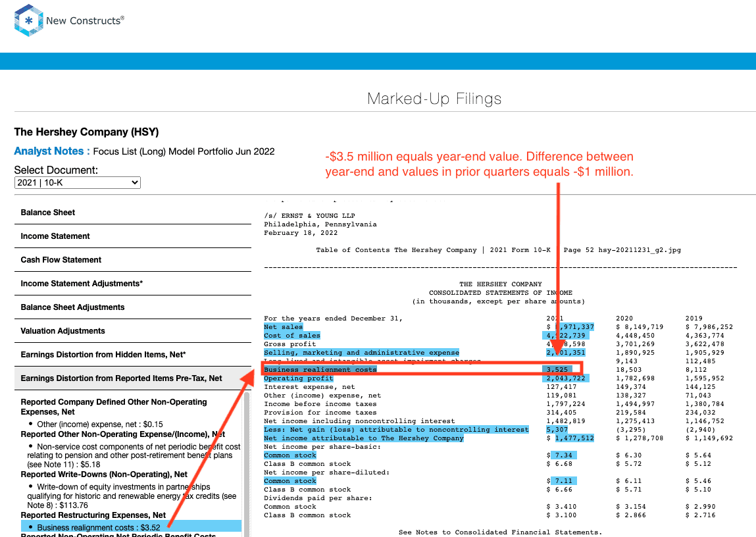Select Non-service cost components of net periodic benefit item
The image size is (756, 537).
[x=134, y=455]
